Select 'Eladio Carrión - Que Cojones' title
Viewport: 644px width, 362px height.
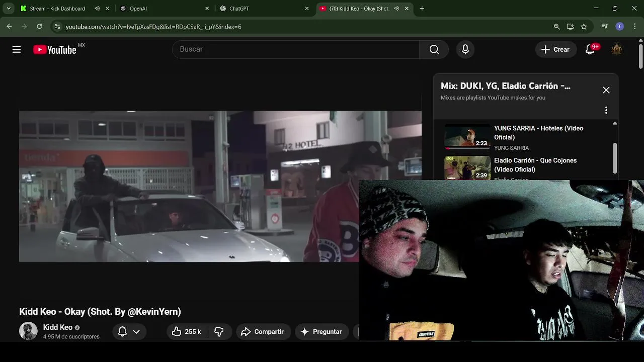click(535, 165)
